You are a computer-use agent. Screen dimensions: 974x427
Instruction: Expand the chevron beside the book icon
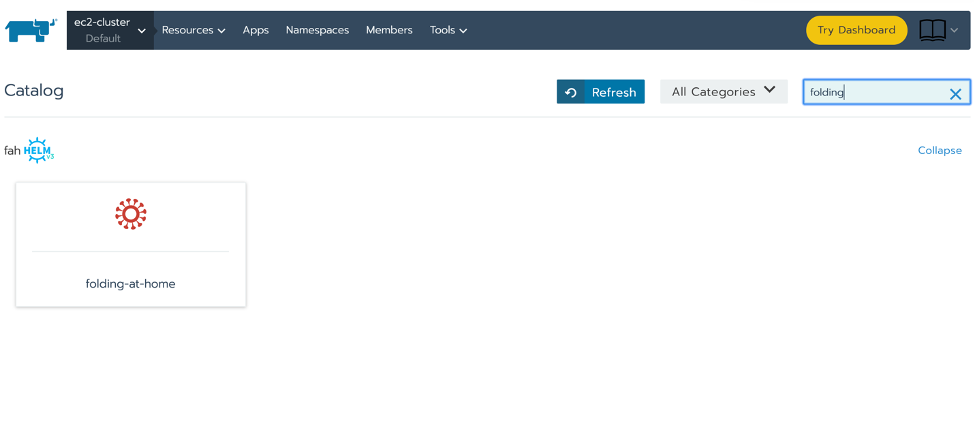point(954,30)
